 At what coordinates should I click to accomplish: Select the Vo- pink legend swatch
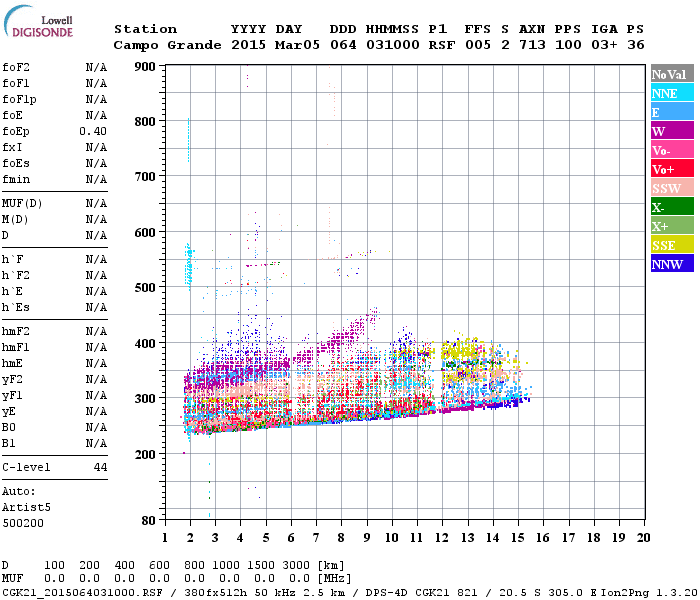(672, 150)
